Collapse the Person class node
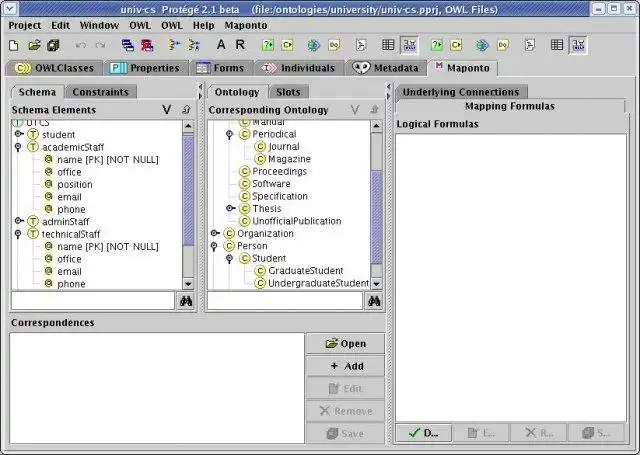 214,246
